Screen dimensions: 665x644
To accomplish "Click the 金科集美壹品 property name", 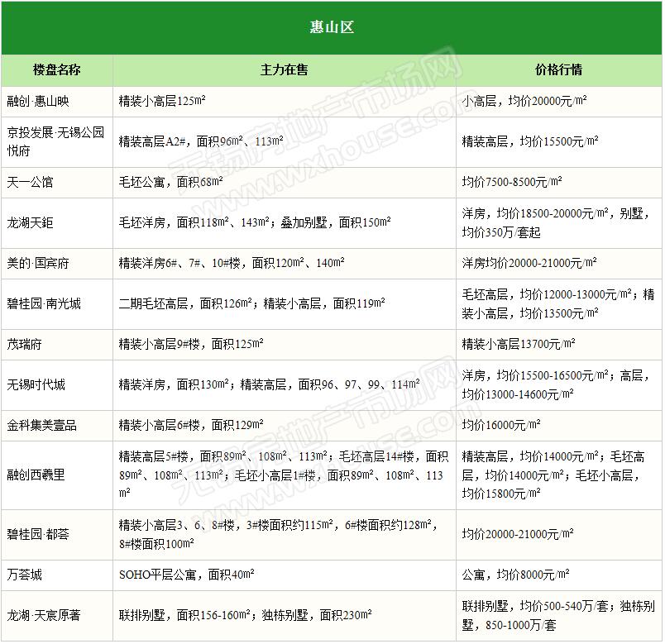I will [41, 425].
